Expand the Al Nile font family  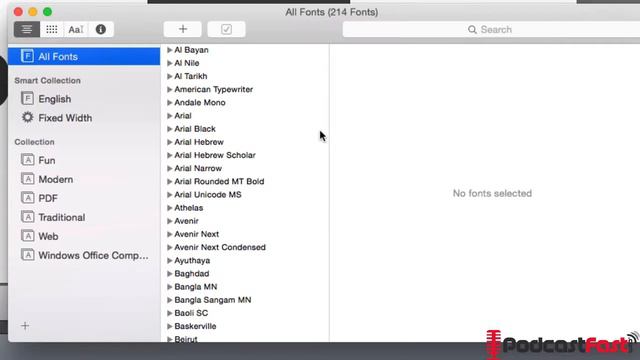pos(169,63)
